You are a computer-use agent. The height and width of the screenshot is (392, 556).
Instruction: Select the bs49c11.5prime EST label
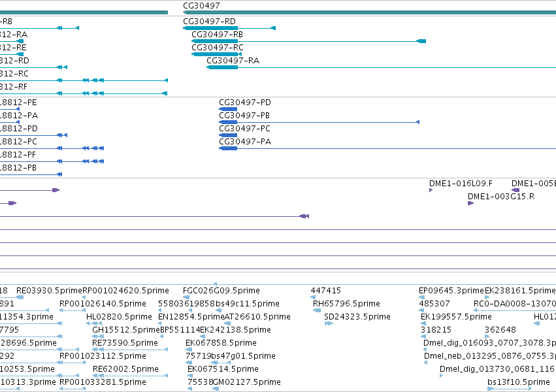tap(248, 304)
